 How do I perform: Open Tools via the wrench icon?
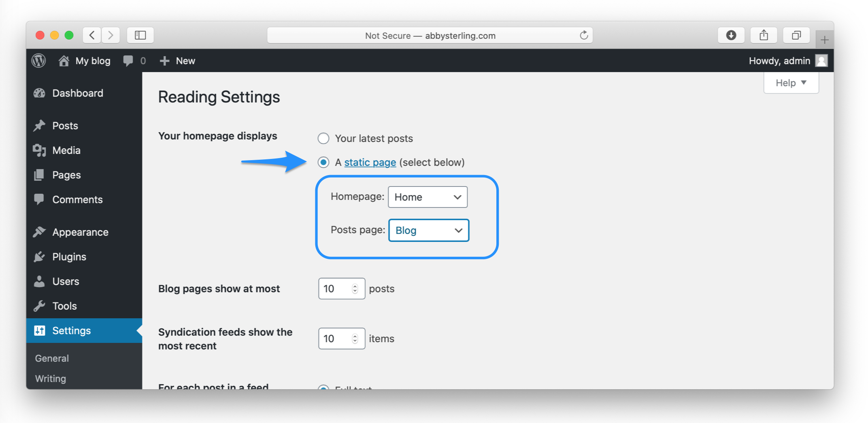tap(39, 306)
